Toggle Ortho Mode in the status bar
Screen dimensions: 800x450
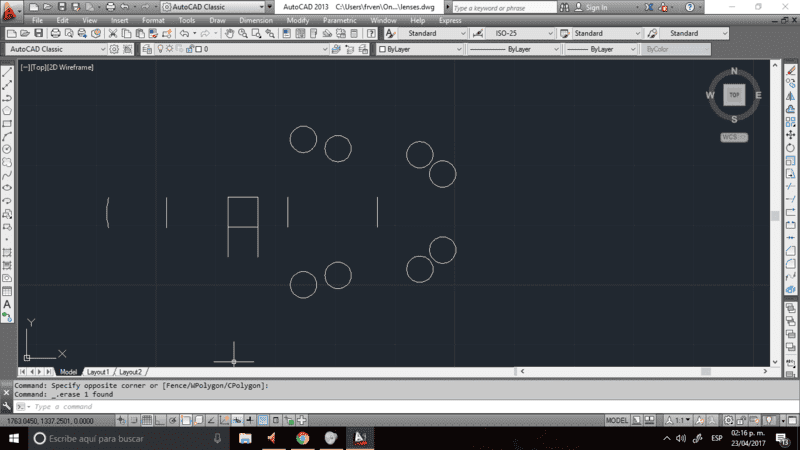point(160,420)
